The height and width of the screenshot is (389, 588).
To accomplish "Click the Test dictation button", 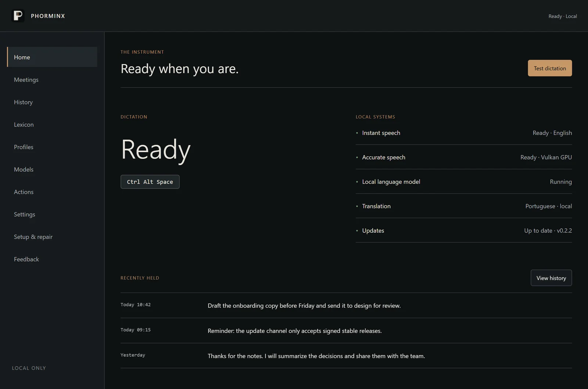I will coord(550,68).
